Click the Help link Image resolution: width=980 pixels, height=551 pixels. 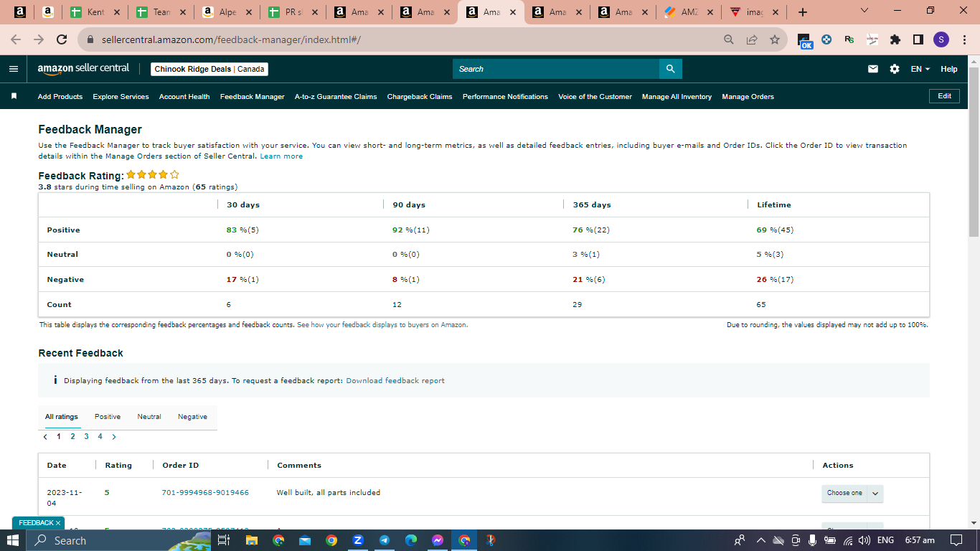949,69
